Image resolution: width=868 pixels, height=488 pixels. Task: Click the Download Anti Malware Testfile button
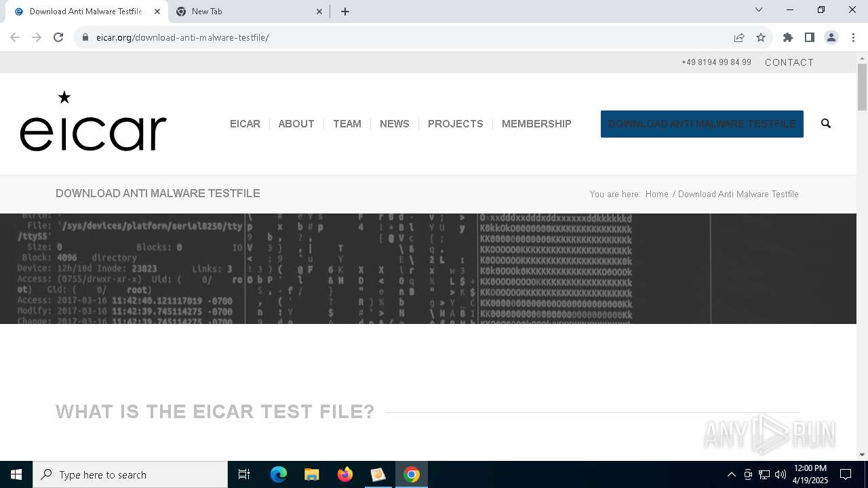(x=702, y=124)
